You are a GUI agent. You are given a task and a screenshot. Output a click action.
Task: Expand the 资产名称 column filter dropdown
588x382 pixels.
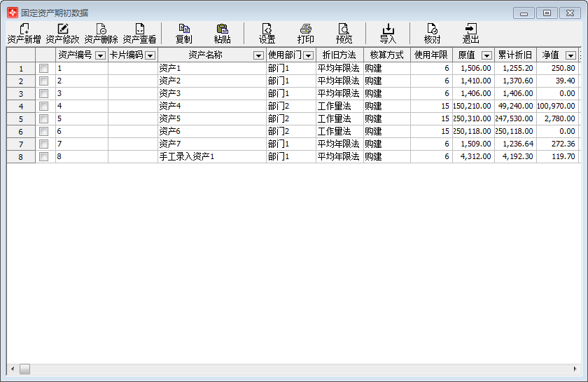(x=258, y=55)
